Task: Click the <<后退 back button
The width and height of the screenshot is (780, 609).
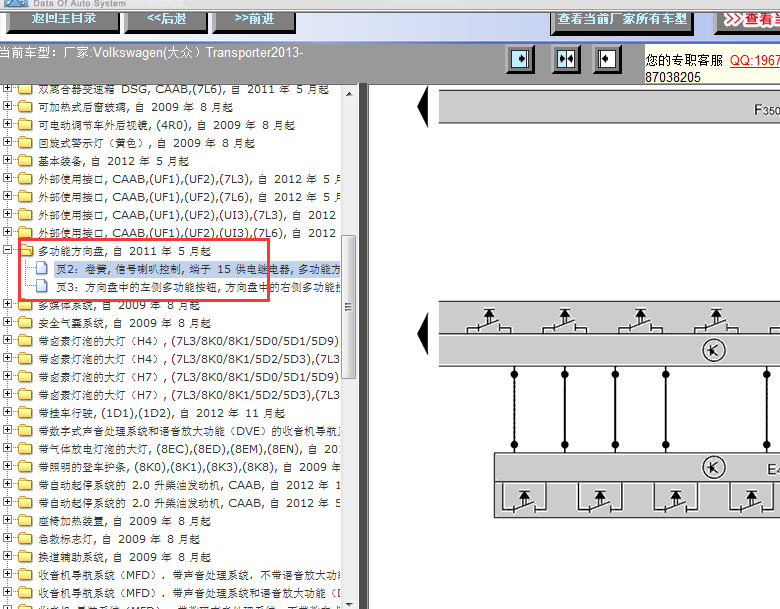Action: [x=166, y=21]
